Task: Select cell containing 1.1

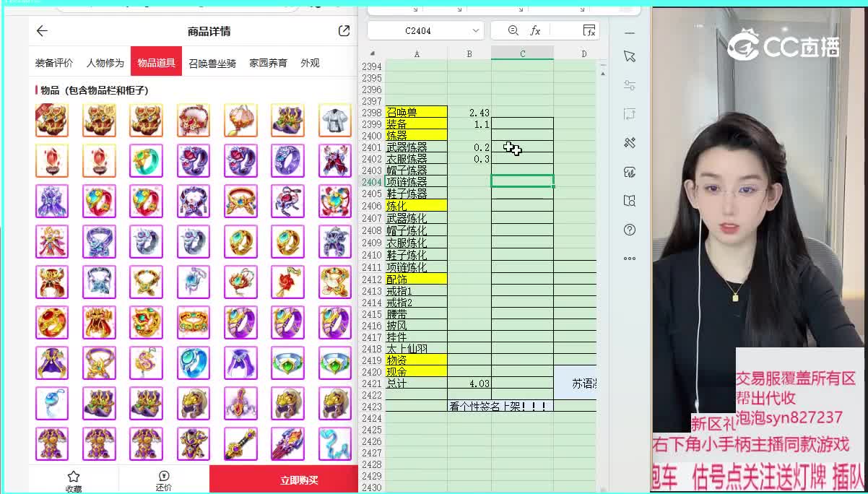Action: click(469, 123)
